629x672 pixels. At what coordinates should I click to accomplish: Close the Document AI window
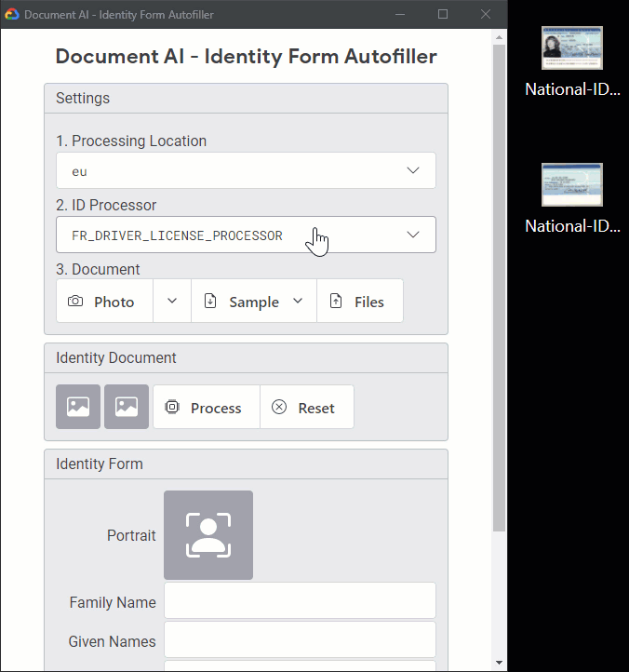486,14
